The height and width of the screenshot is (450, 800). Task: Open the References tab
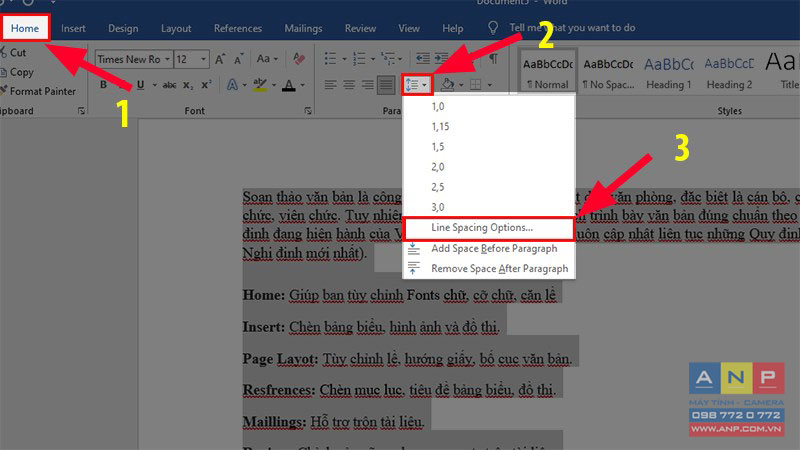238,29
